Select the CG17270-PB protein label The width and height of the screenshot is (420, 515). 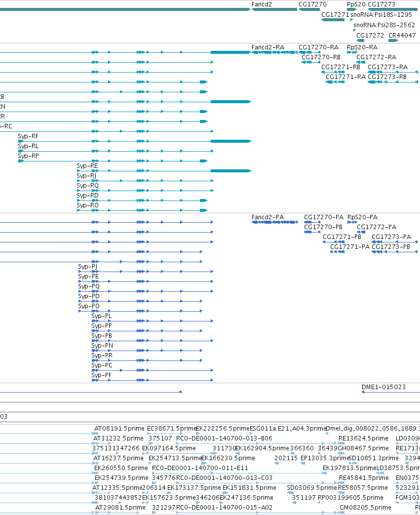(x=323, y=227)
